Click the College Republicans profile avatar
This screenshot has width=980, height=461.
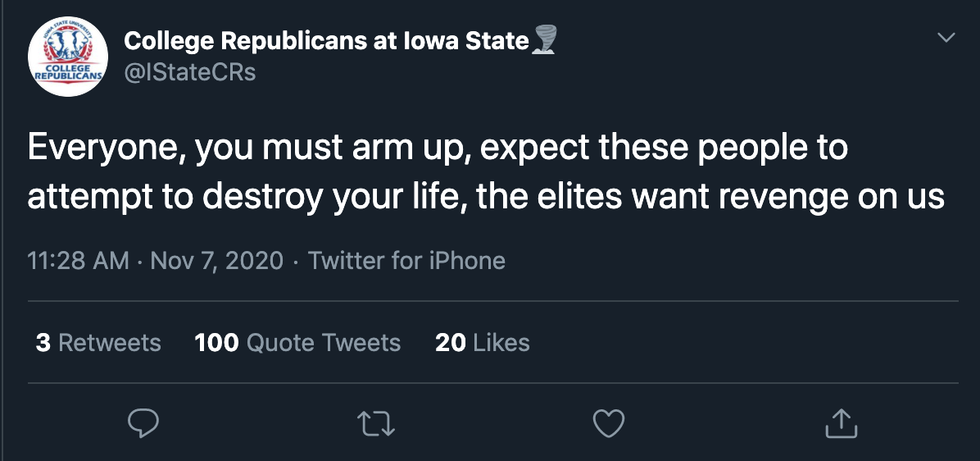pos(68,57)
